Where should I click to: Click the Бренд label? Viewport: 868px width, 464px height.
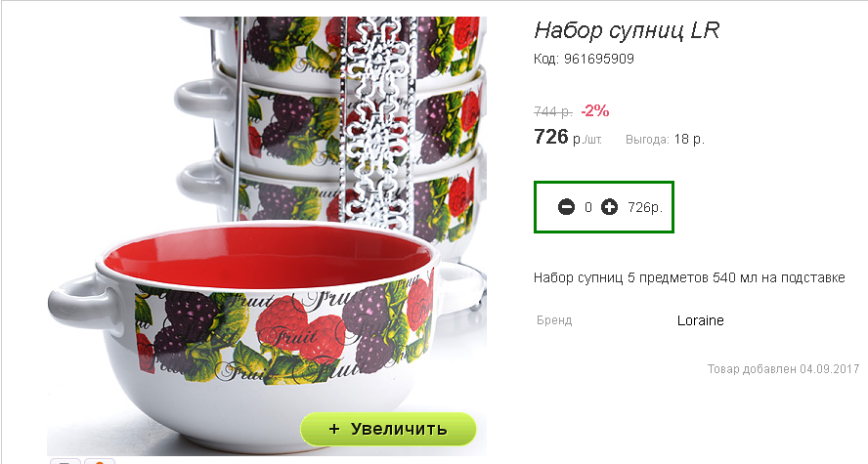(554, 320)
